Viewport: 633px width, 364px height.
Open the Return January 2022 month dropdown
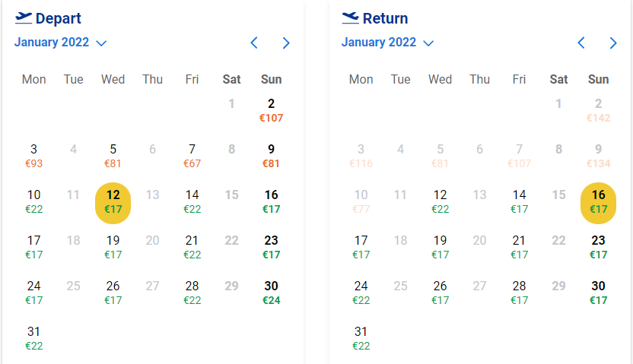pos(387,43)
